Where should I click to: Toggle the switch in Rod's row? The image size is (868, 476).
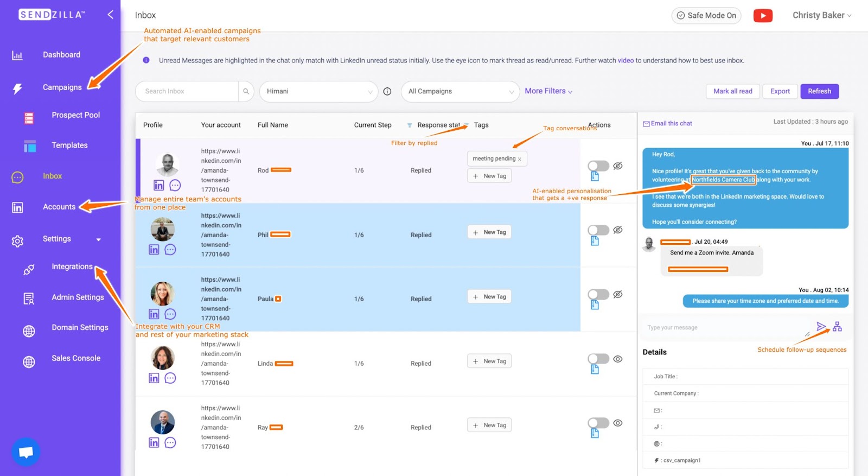pos(598,166)
